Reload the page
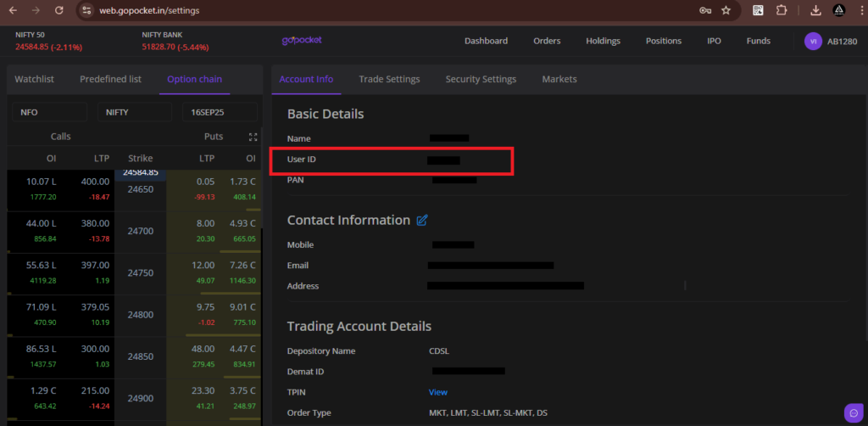Screen dimensions: 868x426 click(x=58, y=11)
